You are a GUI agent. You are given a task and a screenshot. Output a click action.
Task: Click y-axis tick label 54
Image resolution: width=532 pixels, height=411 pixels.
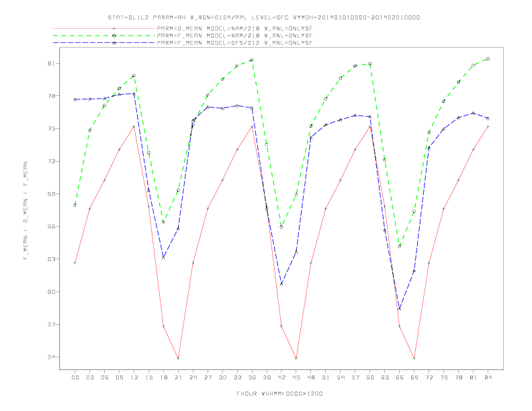(51, 357)
